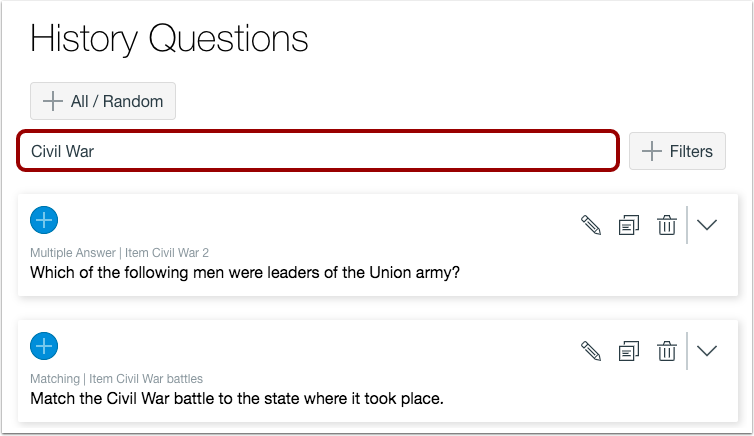This screenshot has width=754, height=436.
Task: Select the Match the Civil War battle text
Action: coord(236,398)
